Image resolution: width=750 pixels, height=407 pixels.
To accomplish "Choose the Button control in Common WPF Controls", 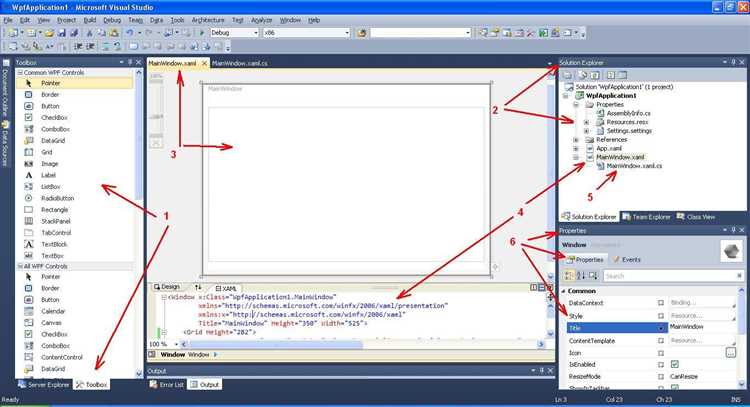I will 75,106.
